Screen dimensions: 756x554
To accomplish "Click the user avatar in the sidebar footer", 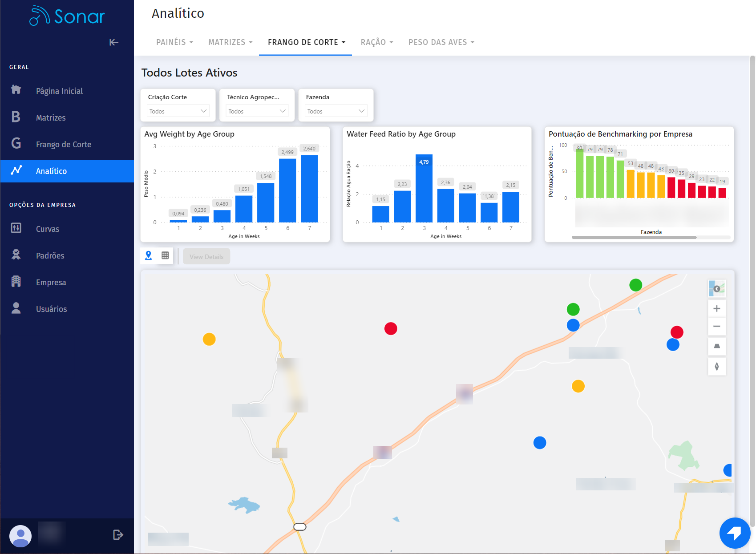I will 20,536.
